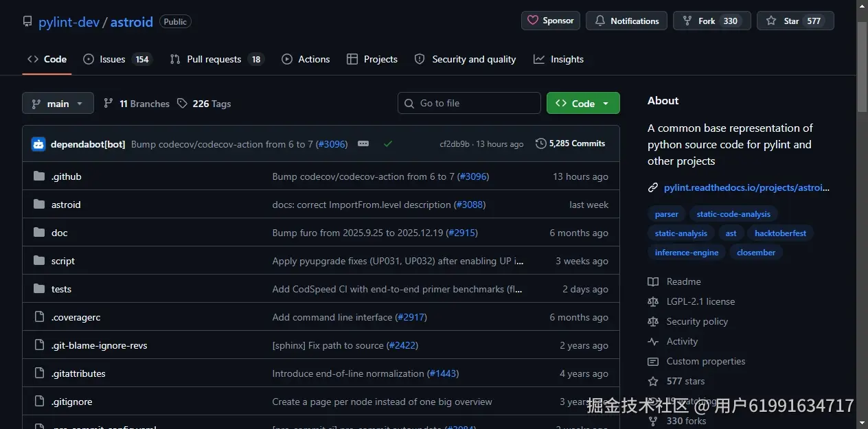
Task: Open pull request #3088 link
Action: tap(470, 205)
